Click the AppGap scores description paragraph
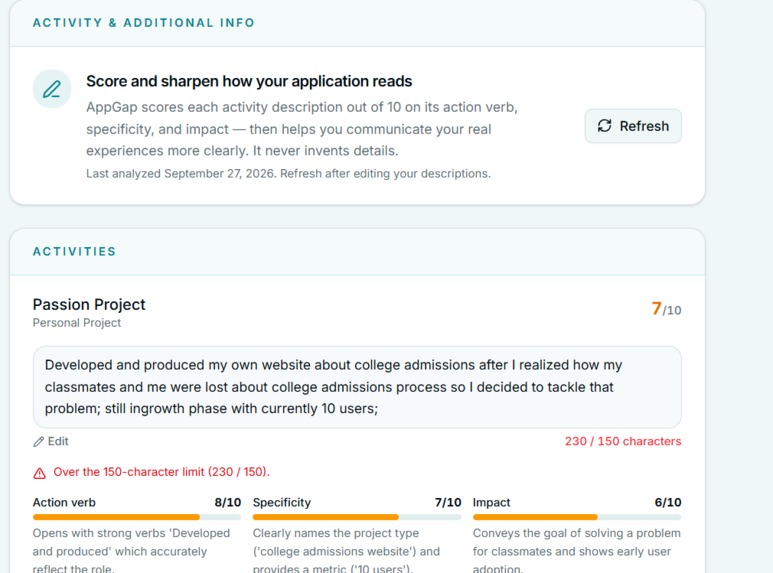Viewport: 773px width, 573px height. 302,129
